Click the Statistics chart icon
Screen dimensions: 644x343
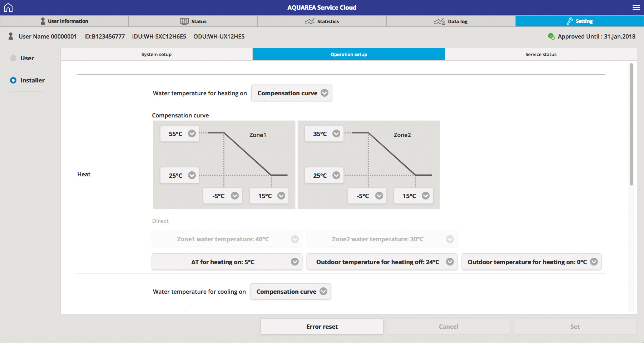tap(309, 21)
